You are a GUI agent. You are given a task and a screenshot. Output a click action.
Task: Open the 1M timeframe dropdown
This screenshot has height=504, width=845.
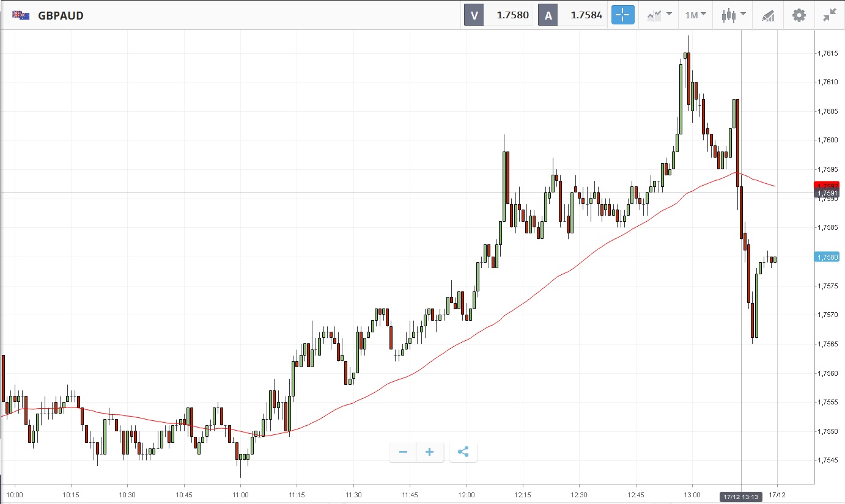[695, 15]
